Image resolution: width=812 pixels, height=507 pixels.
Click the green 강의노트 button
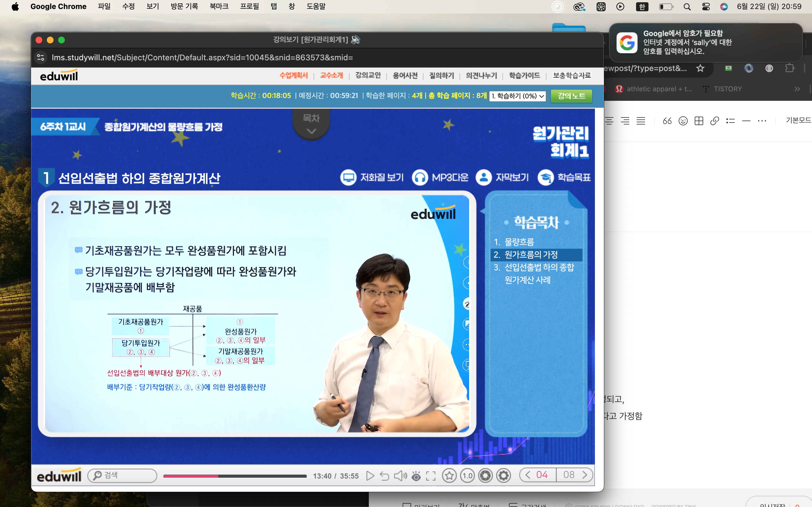[571, 96]
